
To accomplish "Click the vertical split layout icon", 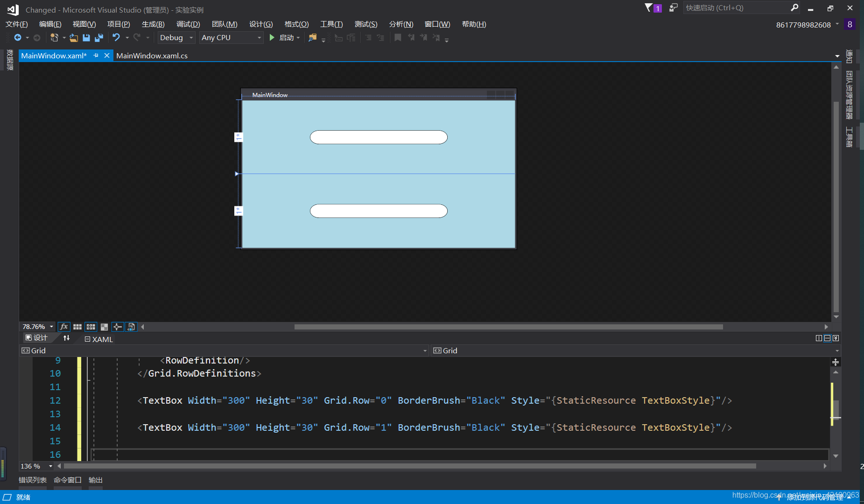I will [819, 338].
